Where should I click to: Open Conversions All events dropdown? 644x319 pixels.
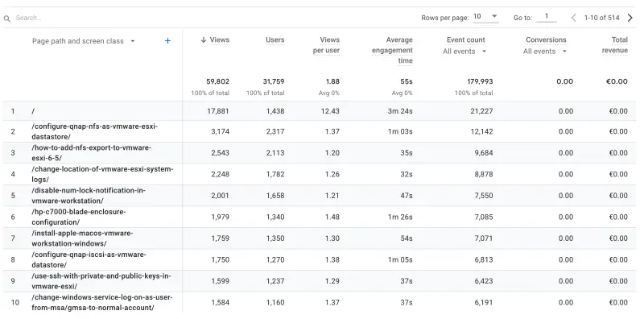545,52
